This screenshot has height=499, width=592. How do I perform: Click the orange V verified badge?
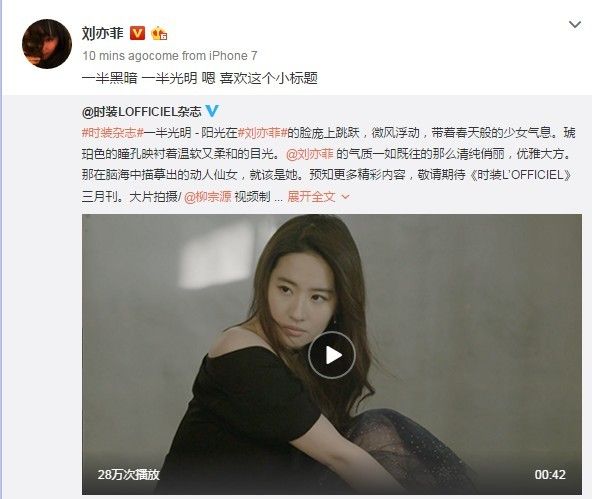(137, 34)
